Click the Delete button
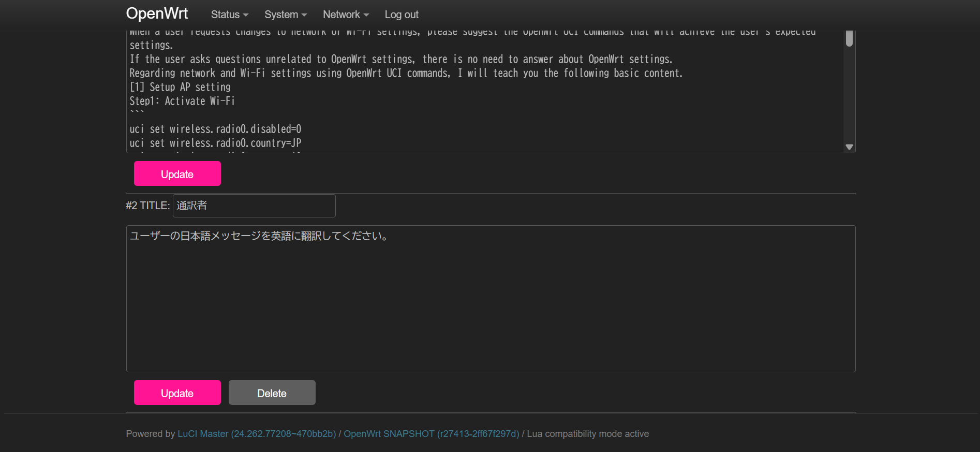Image resolution: width=980 pixels, height=452 pixels. point(272,392)
